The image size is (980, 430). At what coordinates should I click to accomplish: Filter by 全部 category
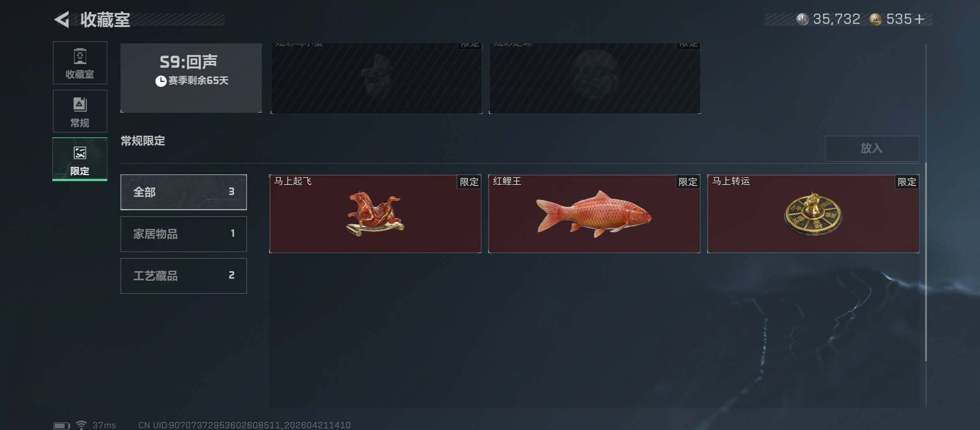[x=184, y=192]
